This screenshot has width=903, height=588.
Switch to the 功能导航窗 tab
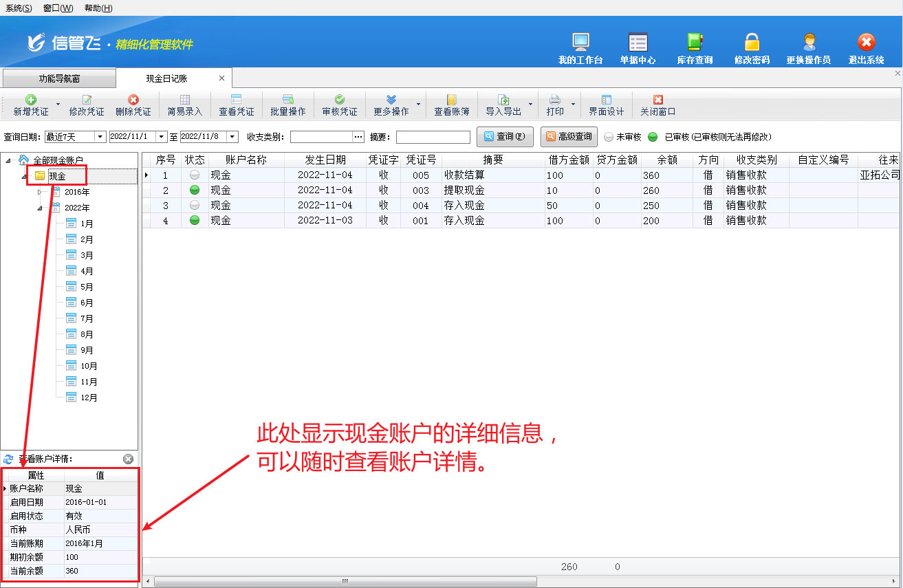pos(58,78)
